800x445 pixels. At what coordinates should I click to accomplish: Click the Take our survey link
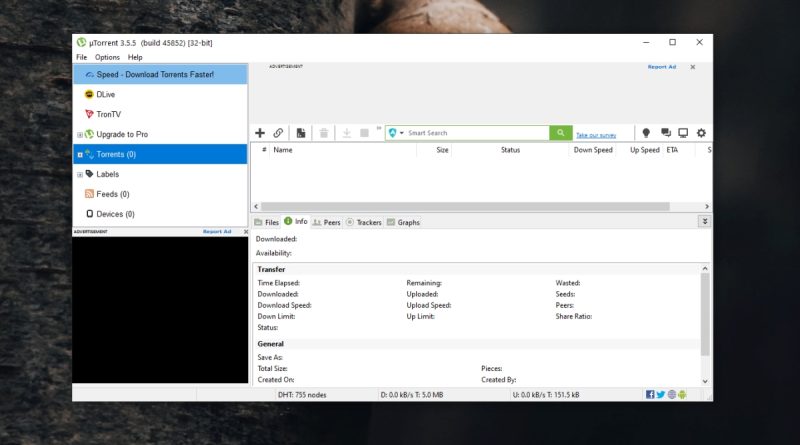click(596, 135)
